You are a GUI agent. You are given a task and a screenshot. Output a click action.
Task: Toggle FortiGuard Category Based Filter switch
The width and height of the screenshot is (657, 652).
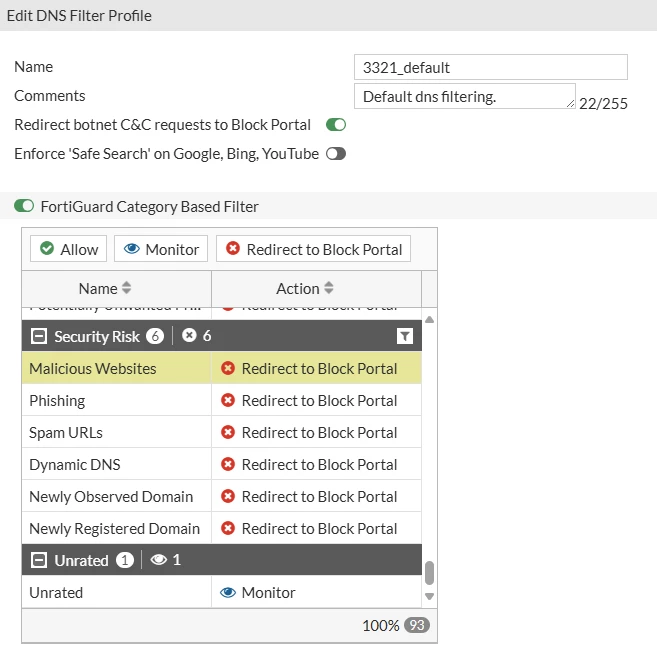click(x=24, y=206)
